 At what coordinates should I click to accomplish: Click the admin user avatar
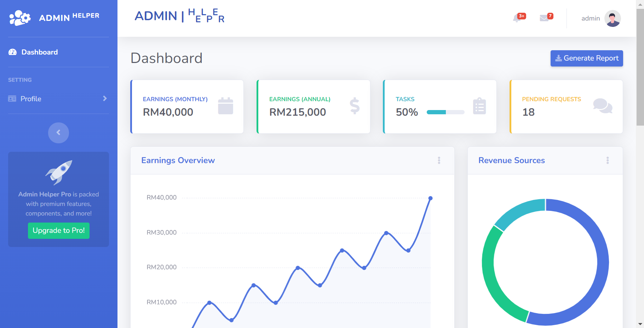tap(613, 18)
